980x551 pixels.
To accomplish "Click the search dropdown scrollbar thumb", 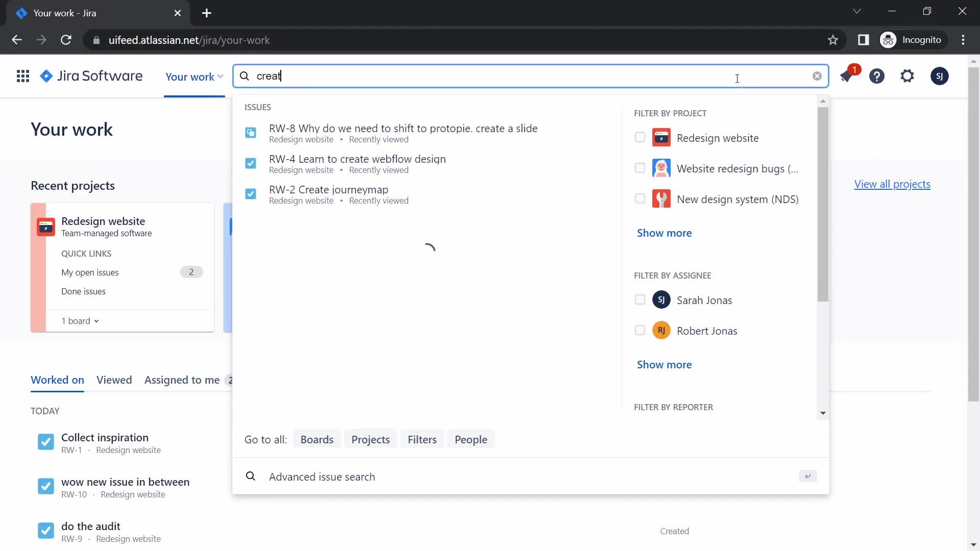I will coord(822,204).
